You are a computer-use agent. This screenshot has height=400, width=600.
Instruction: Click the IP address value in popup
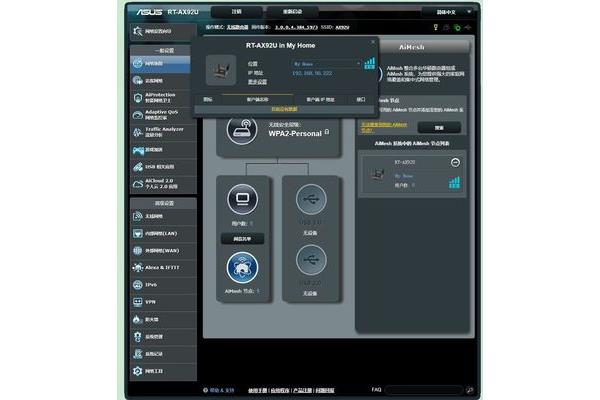click(312, 73)
